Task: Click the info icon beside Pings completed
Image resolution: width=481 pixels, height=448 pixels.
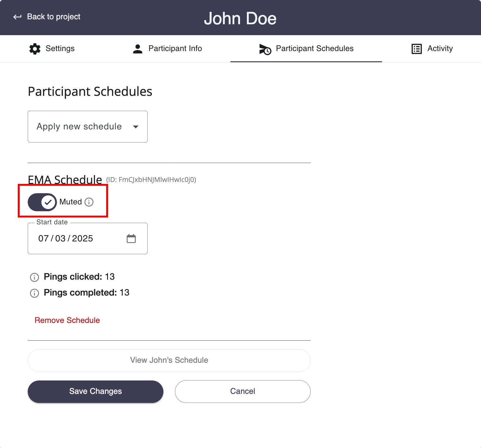Action: (x=34, y=293)
